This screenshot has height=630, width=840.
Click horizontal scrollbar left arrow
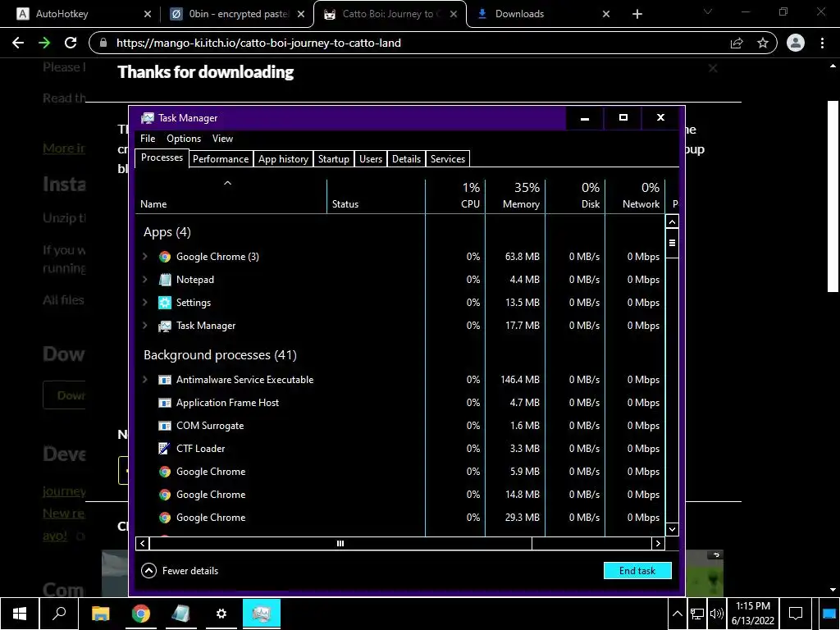[143, 543]
